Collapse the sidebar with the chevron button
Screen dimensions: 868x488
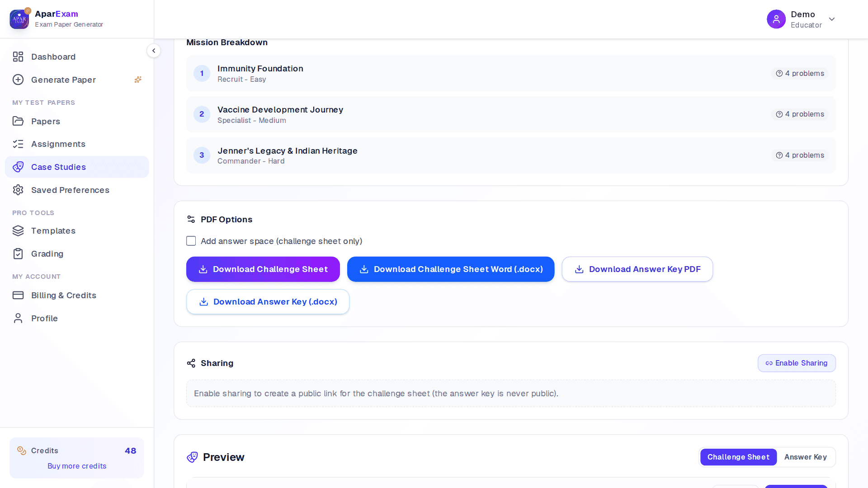[154, 51]
